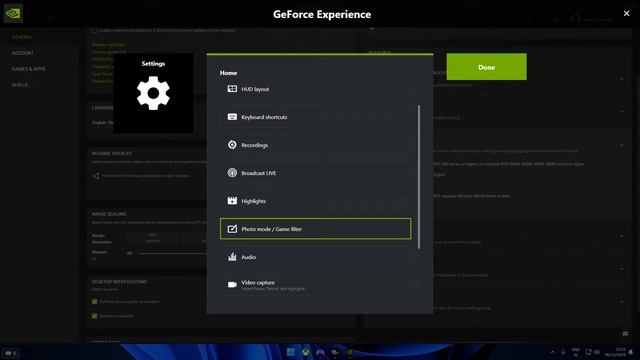640x360 pixels.
Task: Click the Home heading in settings panel
Action: (x=228, y=73)
